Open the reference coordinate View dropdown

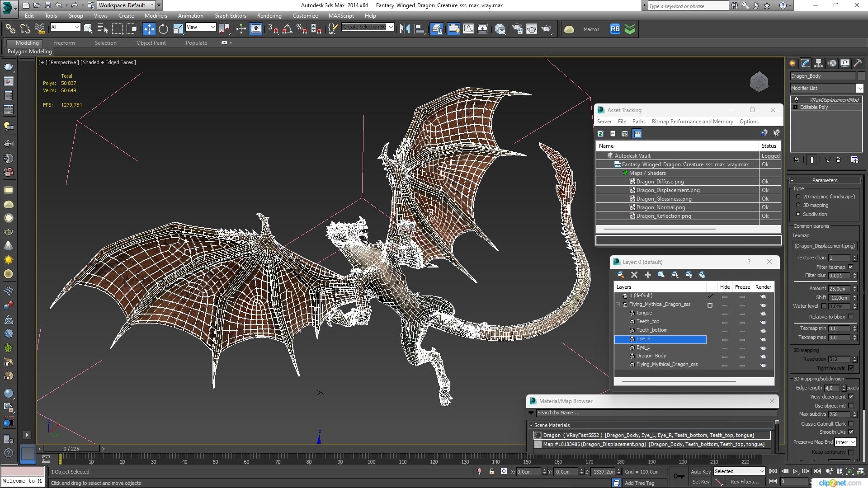coord(201,27)
